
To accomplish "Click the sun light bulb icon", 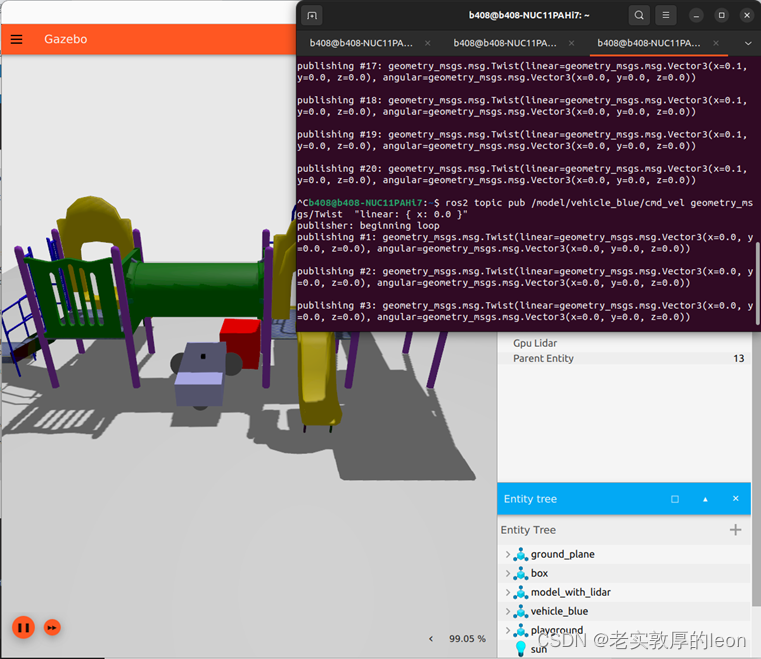I will pos(521,648).
